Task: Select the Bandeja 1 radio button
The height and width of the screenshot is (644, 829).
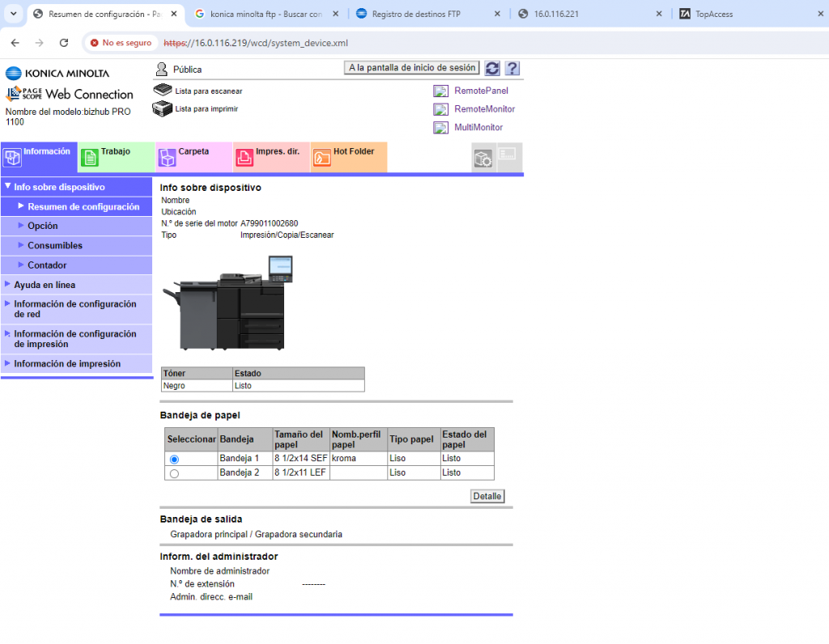Action: (x=175, y=459)
